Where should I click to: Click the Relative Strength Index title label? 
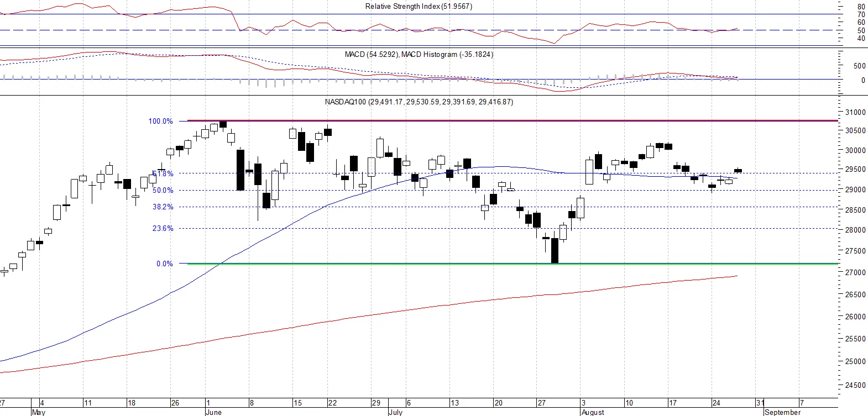419,7
